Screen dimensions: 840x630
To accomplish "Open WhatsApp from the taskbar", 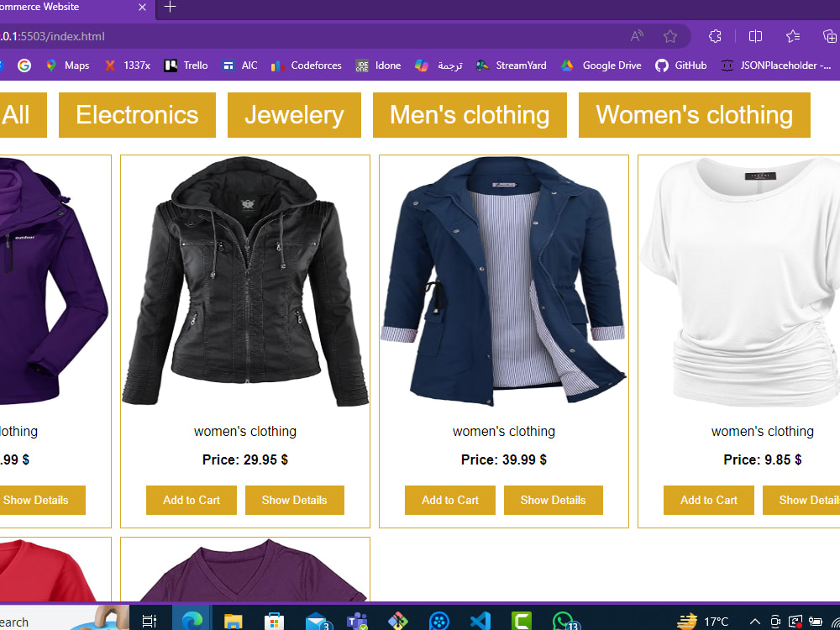I will (x=564, y=622).
